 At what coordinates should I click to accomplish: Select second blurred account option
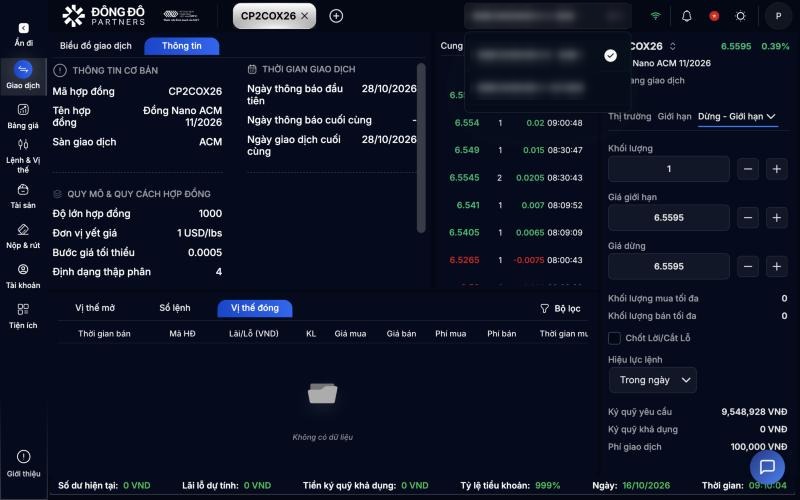[547, 88]
